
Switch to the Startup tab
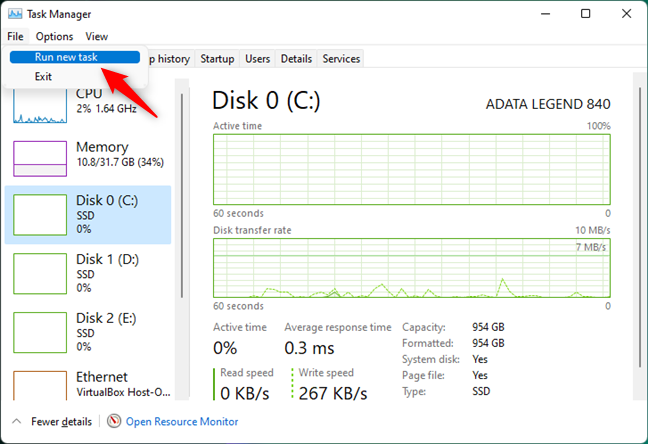[x=217, y=59]
